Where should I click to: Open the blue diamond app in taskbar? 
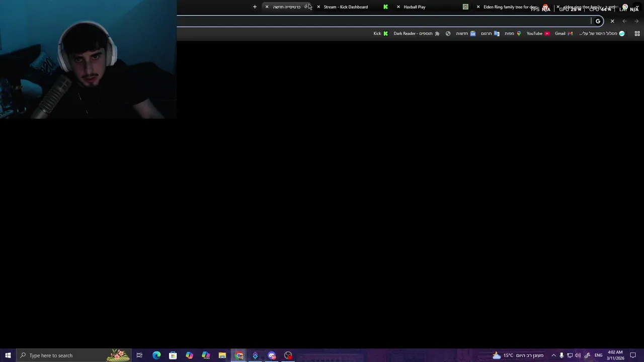point(255,355)
